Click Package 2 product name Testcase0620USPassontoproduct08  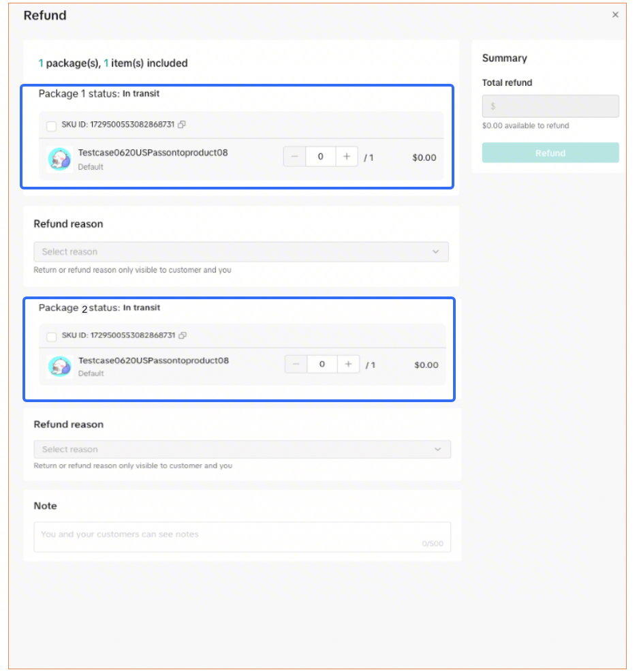pyautogui.click(x=153, y=361)
